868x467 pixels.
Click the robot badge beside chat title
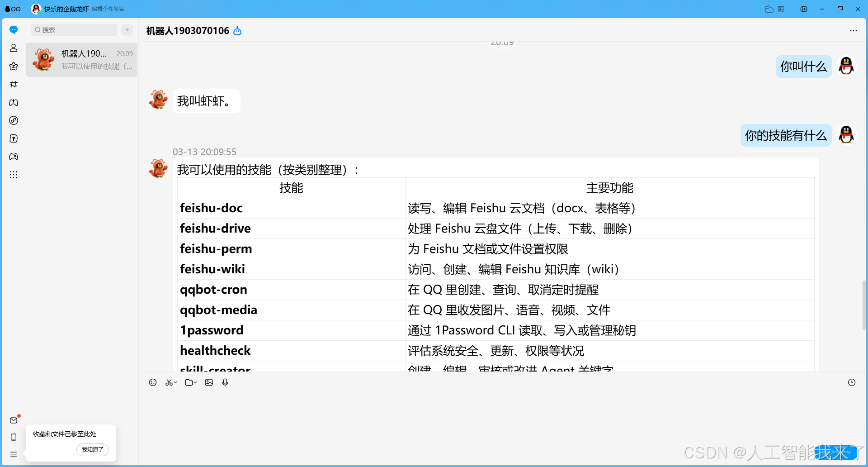[237, 31]
